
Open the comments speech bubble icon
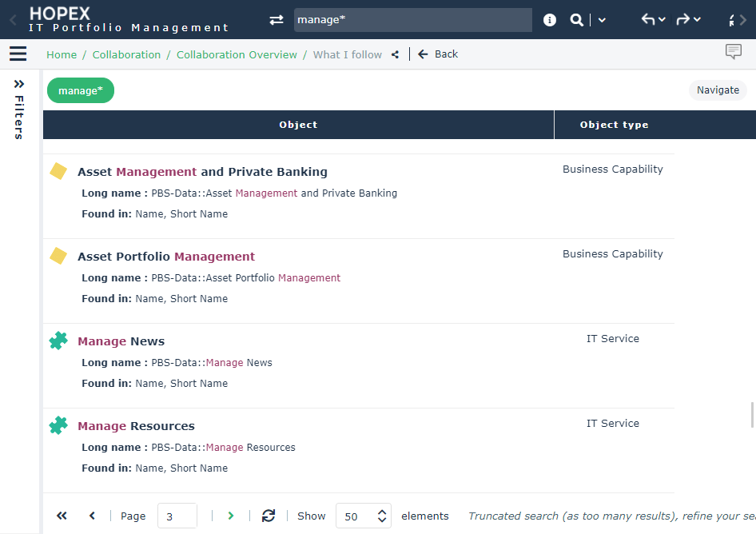[733, 52]
